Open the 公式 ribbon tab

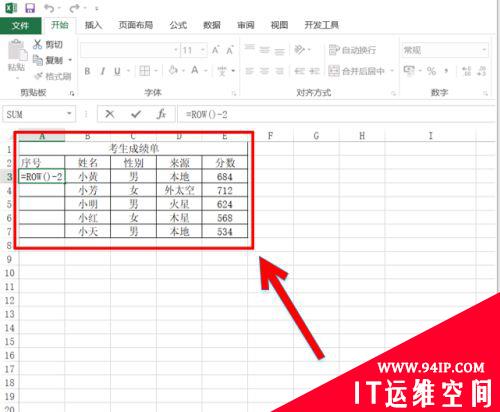tap(178, 25)
